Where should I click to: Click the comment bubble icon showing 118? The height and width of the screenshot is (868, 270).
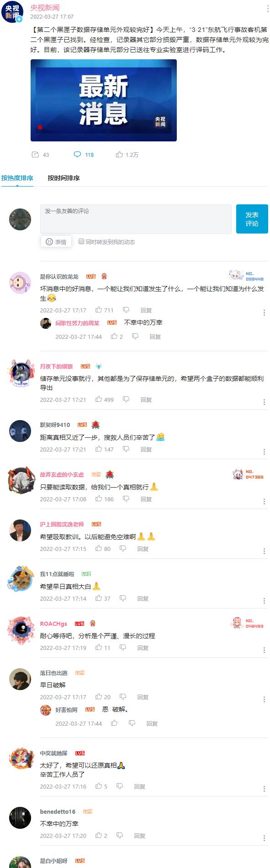pos(77,155)
